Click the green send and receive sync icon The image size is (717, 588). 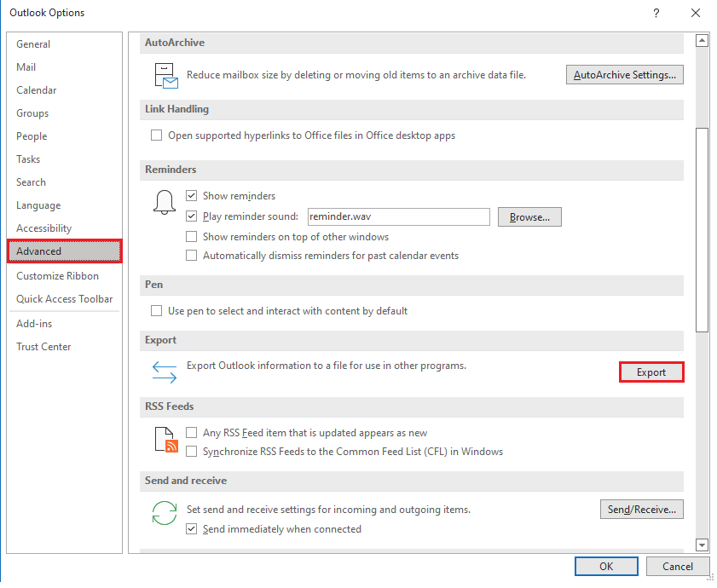(x=165, y=512)
